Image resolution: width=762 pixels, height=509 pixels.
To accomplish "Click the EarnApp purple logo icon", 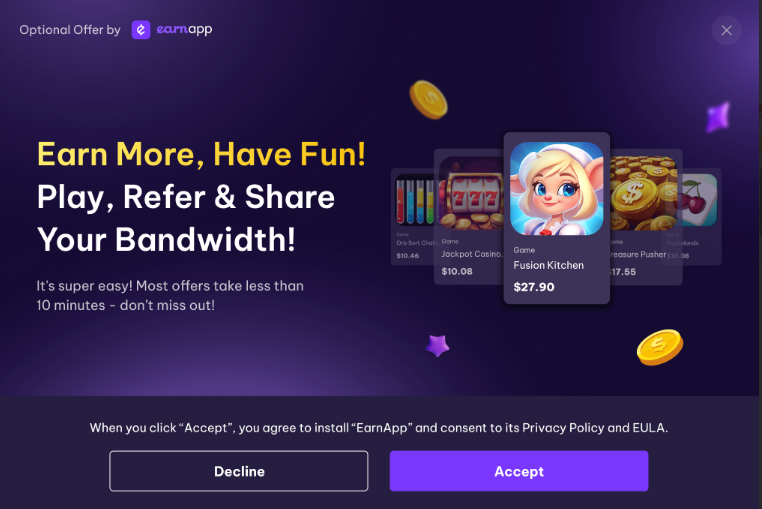I will [141, 30].
